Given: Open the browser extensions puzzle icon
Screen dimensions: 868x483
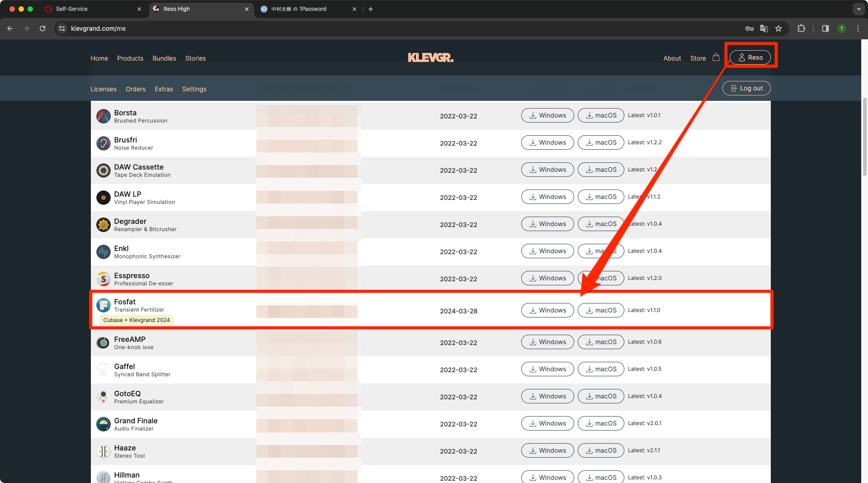Looking at the screenshot, I should coord(801,28).
